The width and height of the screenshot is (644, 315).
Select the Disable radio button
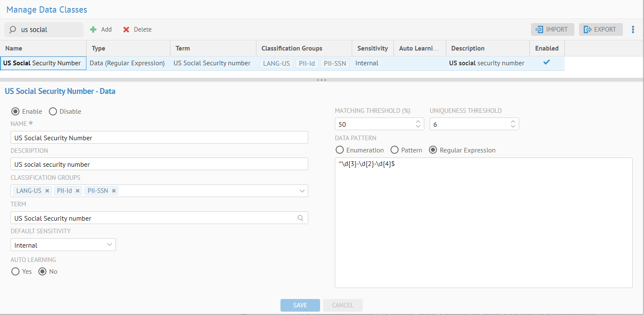point(53,112)
